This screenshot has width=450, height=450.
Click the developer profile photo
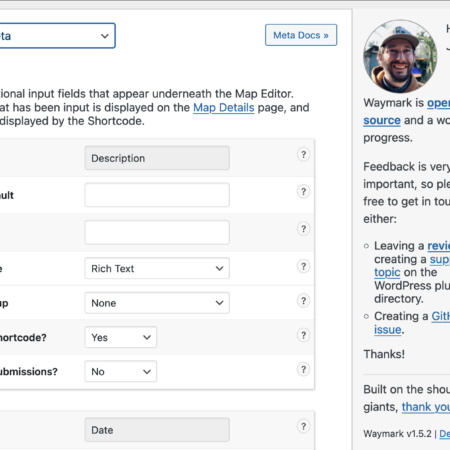tap(400, 56)
